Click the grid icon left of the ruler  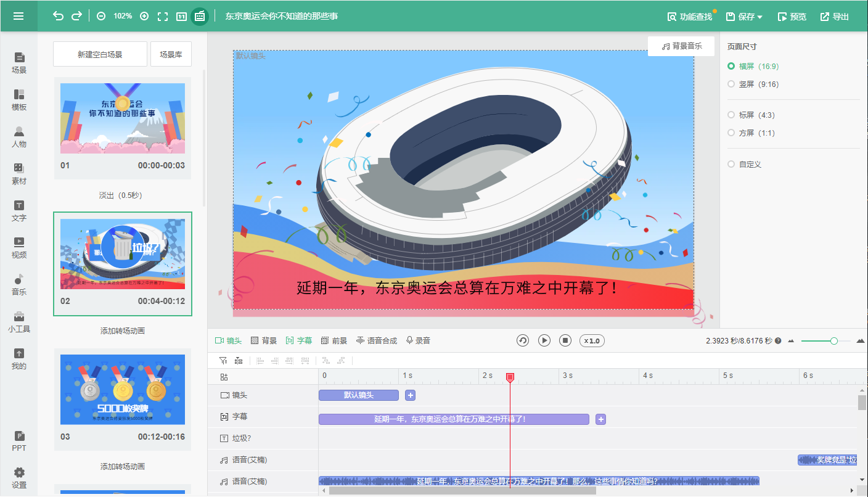click(224, 376)
